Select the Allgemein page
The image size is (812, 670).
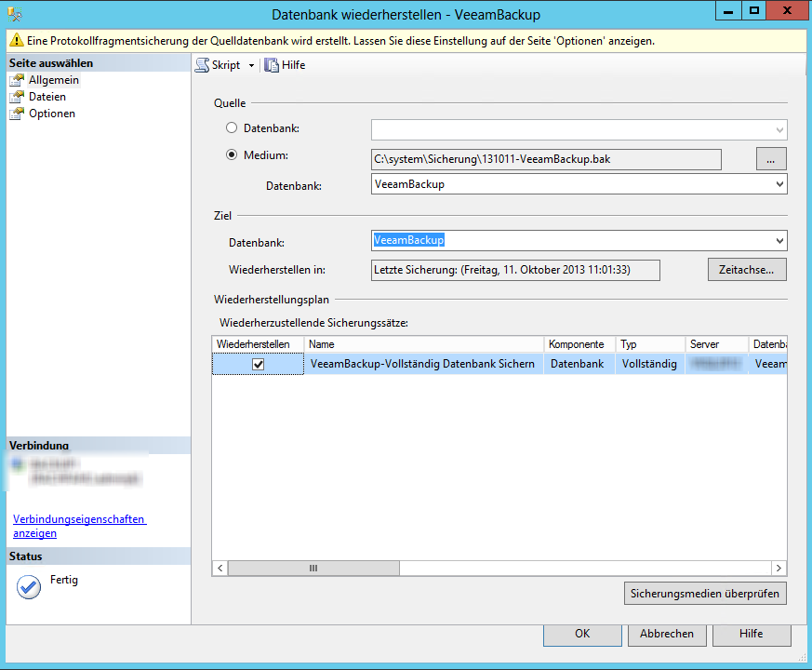tap(54, 80)
